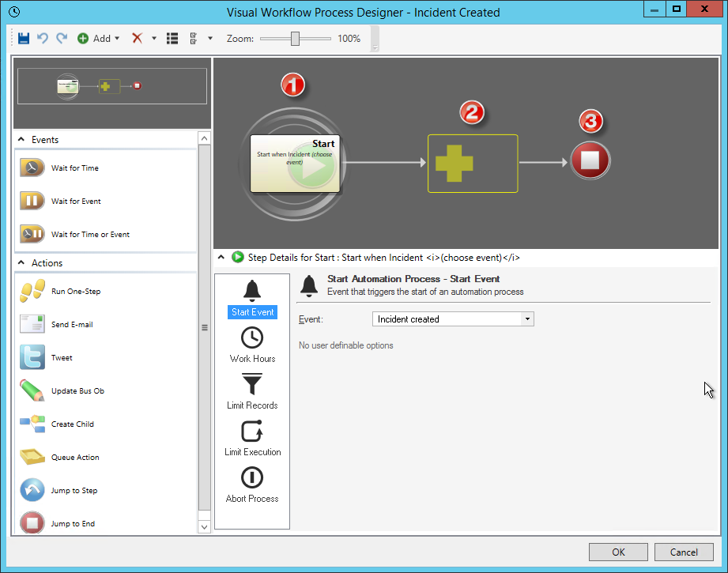
Task: Click the Start node on the canvas
Action: coord(295,164)
